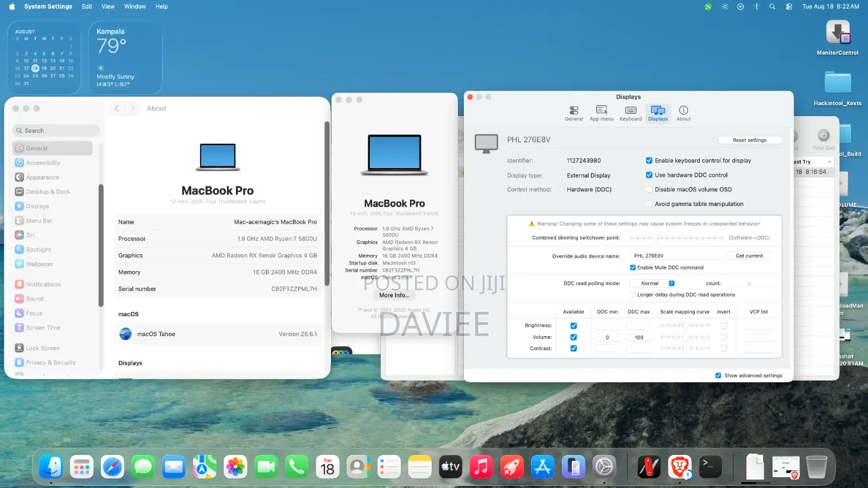Uncheck Contrast Available checkbox

pyautogui.click(x=573, y=349)
